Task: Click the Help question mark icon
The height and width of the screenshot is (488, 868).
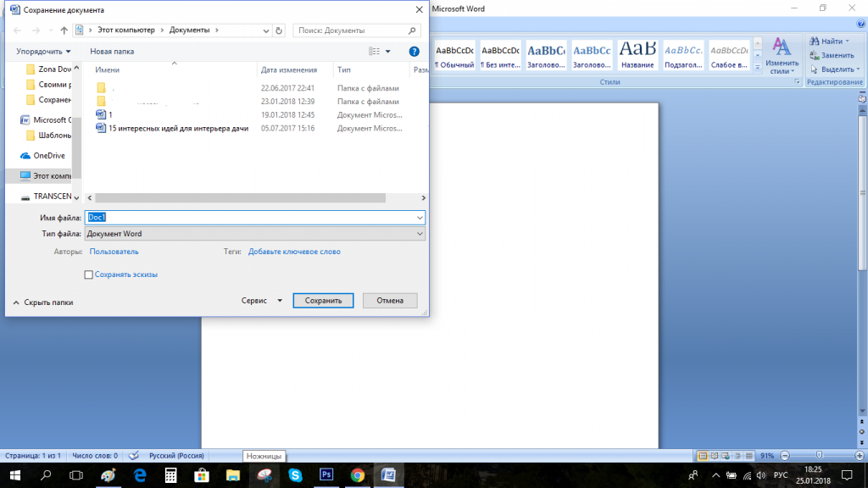Action: [x=414, y=52]
